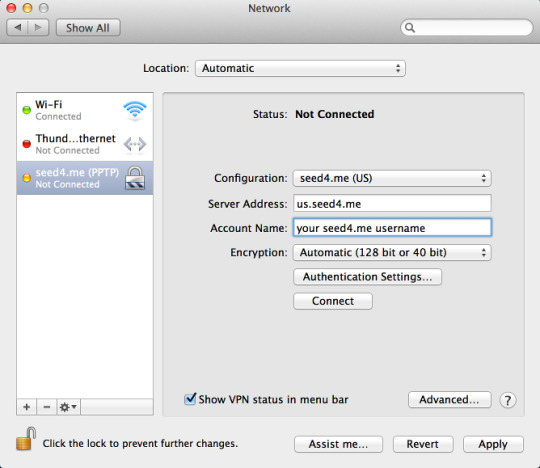
Task: Open Authentication Settings
Action: [x=367, y=277]
